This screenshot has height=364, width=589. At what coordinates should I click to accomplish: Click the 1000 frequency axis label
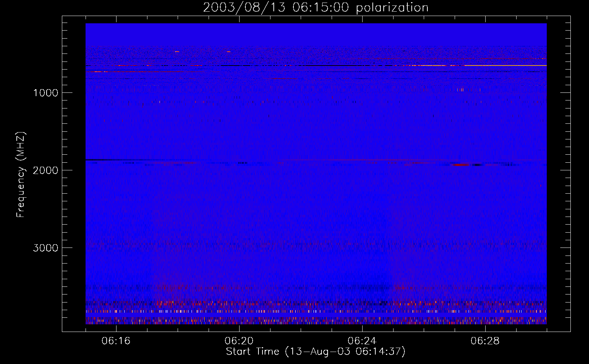46,93
